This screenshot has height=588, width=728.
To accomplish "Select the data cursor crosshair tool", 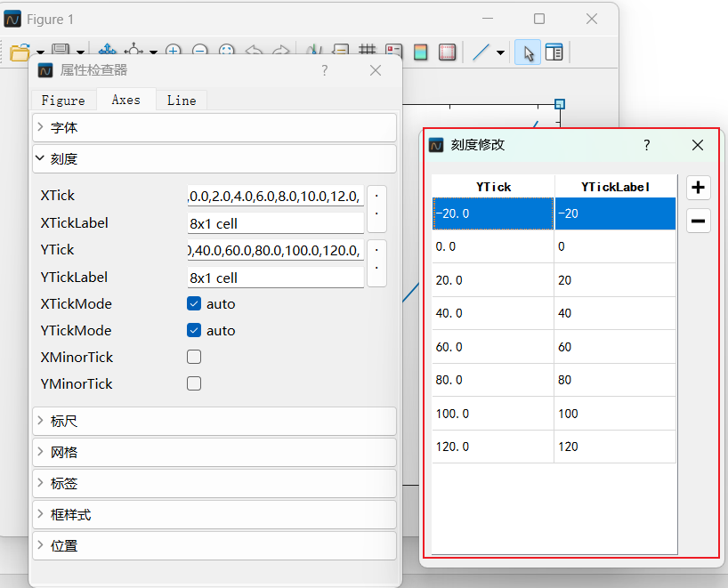I will 133,49.
